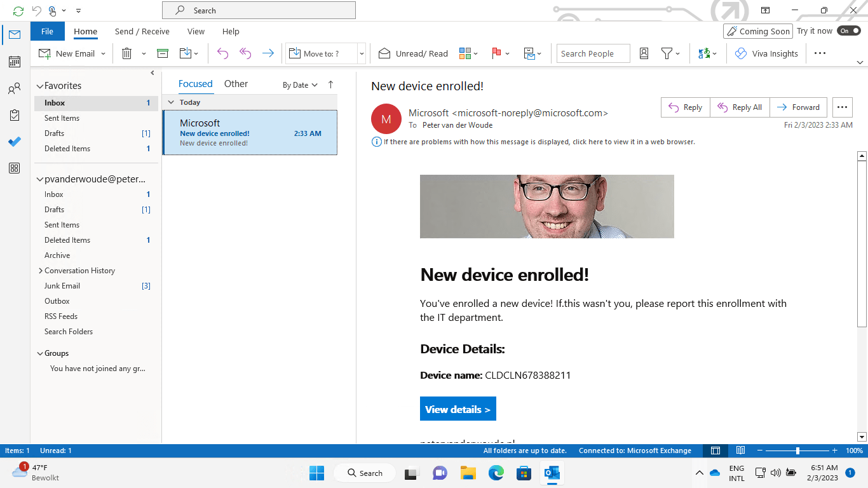868x488 pixels.
Task: Open Outlook from the Windows taskbar
Action: coord(551,473)
